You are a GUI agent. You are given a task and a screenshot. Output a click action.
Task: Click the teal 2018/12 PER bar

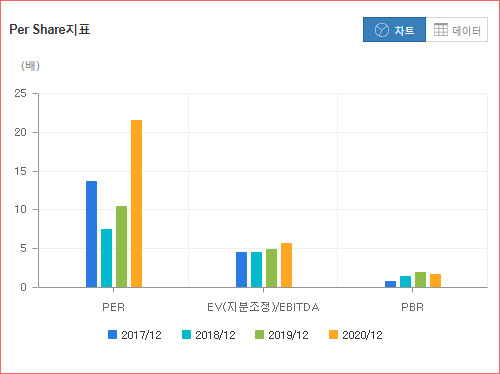point(106,258)
